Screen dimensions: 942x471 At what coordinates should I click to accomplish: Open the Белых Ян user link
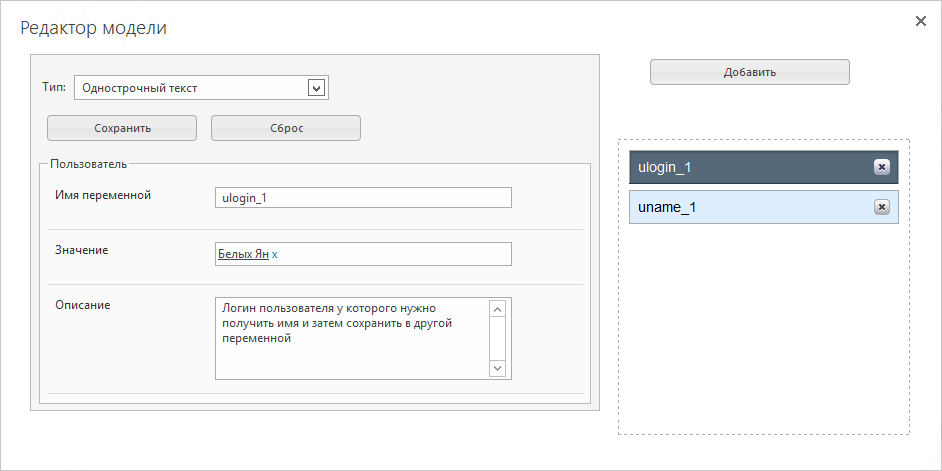tap(243, 254)
